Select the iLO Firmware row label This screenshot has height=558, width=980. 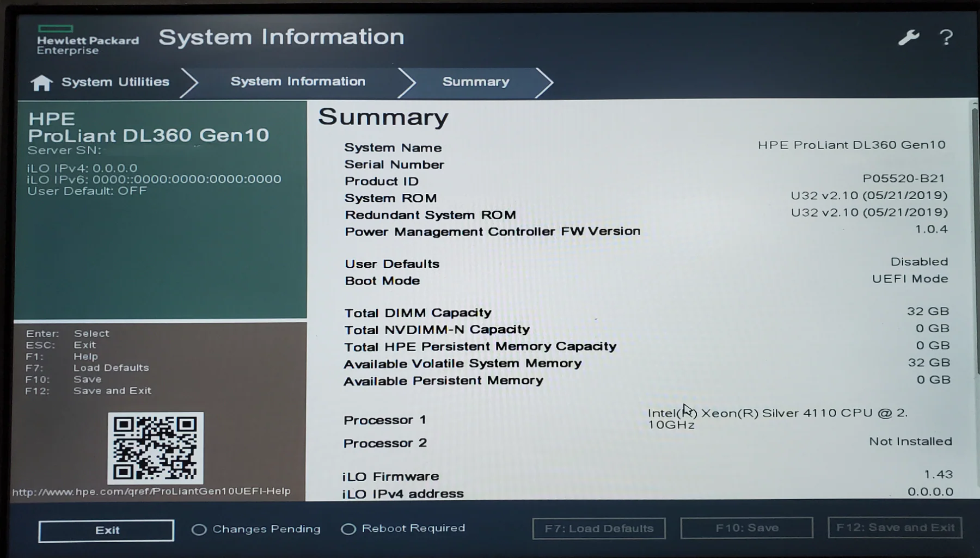[390, 477]
